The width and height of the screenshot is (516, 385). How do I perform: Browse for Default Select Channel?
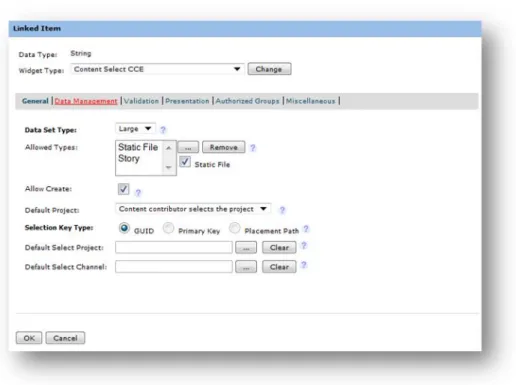246,267
